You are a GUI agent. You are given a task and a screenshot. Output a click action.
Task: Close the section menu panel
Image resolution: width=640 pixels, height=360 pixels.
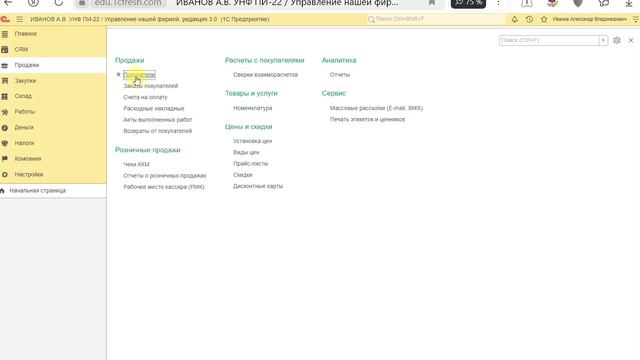[x=631, y=40]
